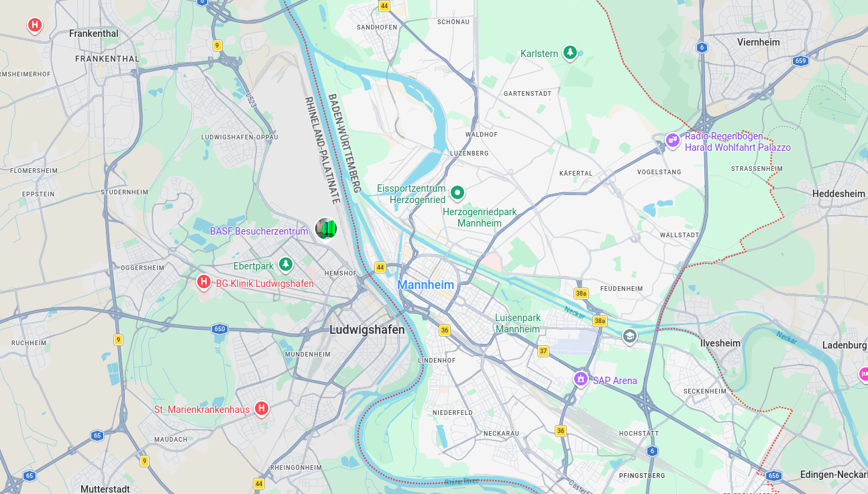Click the Eissportzentrum Herzogenried green pin
The height and width of the screenshot is (494, 868).
click(457, 194)
